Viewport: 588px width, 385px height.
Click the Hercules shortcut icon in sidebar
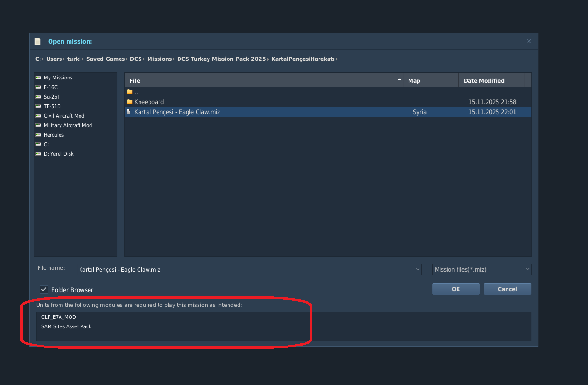click(x=39, y=135)
